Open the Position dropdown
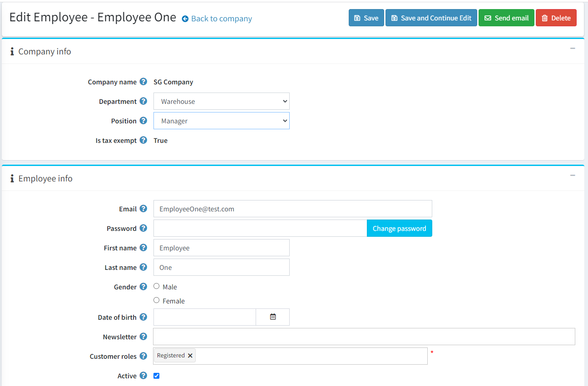The image size is (588, 386). [x=221, y=120]
